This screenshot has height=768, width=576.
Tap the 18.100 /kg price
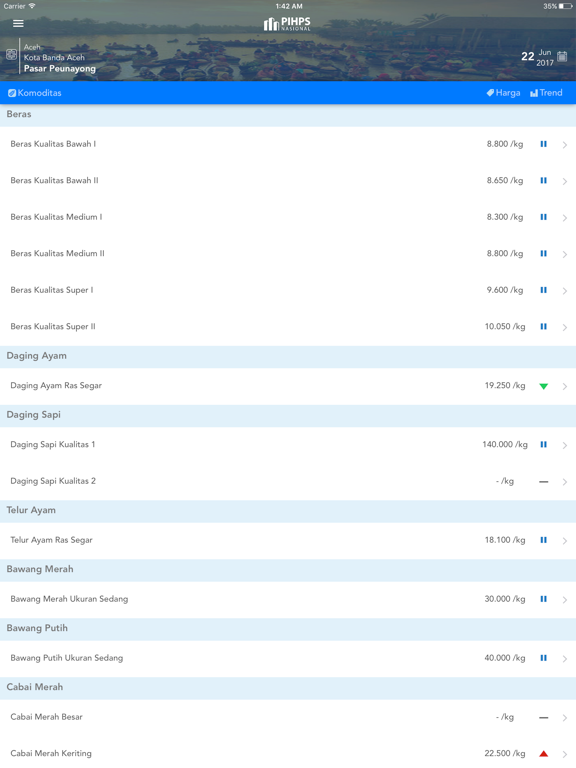click(x=504, y=540)
